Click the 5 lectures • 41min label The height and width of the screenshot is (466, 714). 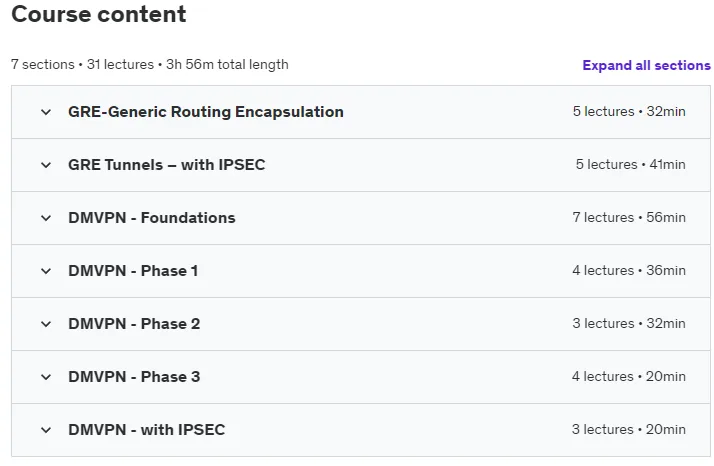coord(630,164)
